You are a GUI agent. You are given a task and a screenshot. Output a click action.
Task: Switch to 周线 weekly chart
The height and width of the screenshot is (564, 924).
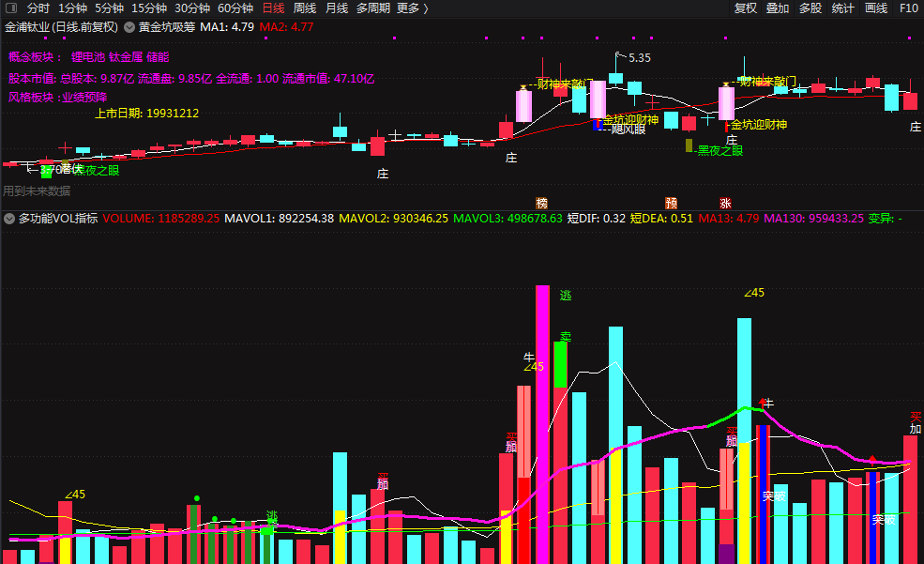[305, 8]
